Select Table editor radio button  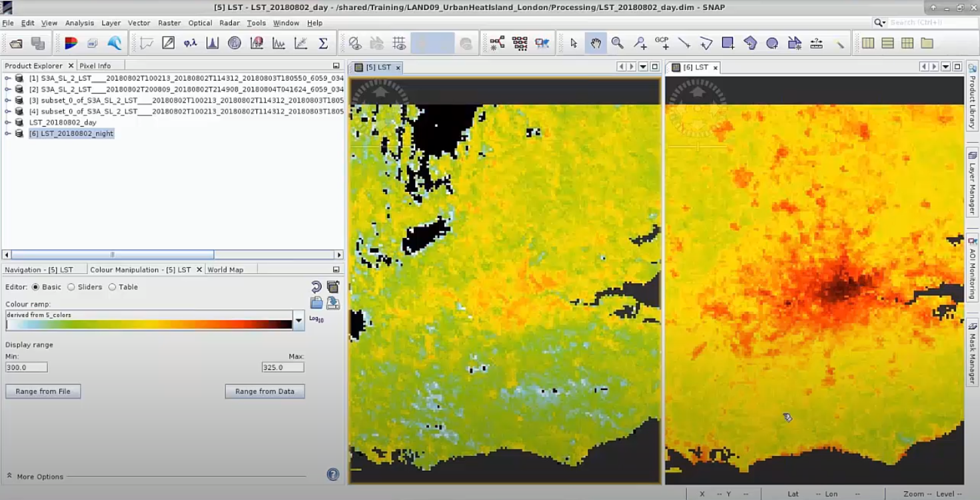(x=112, y=287)
